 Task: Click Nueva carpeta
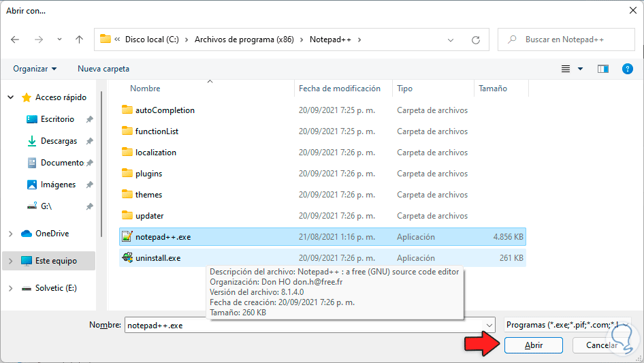pos(103,69)
